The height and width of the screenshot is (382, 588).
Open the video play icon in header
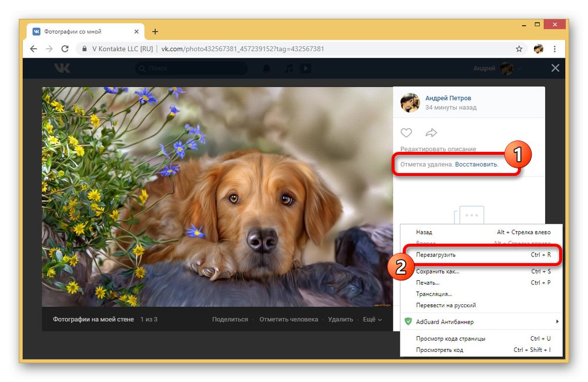pos(305,68)
